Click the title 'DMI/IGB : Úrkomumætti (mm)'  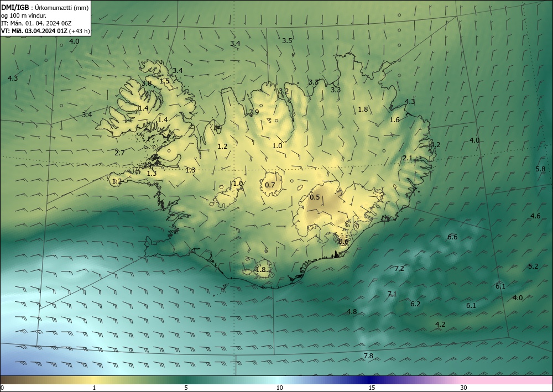click(x=45, y=8)
